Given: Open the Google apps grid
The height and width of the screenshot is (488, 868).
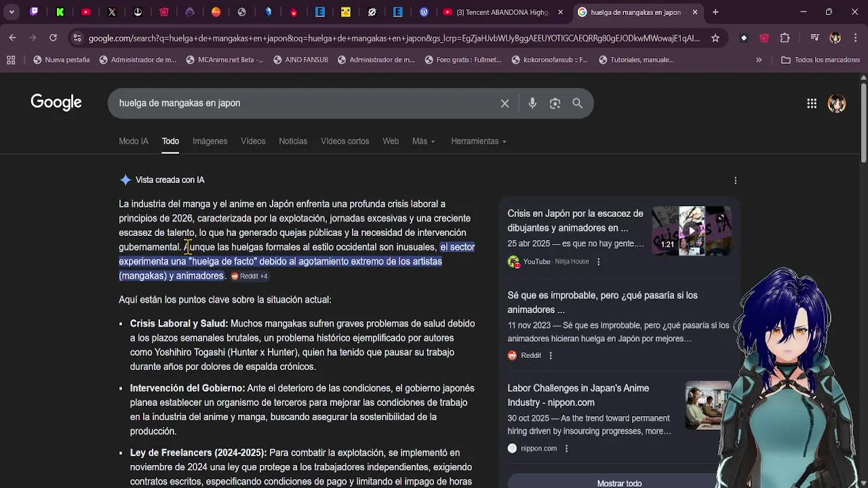Looking at the screenshot, I should coord(812,103).
